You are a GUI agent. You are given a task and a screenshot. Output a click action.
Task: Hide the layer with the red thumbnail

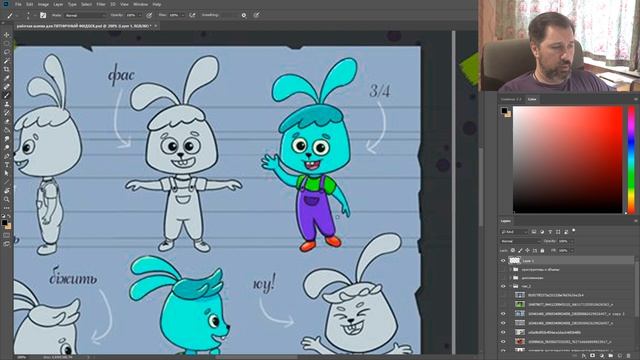click(503, 341)
